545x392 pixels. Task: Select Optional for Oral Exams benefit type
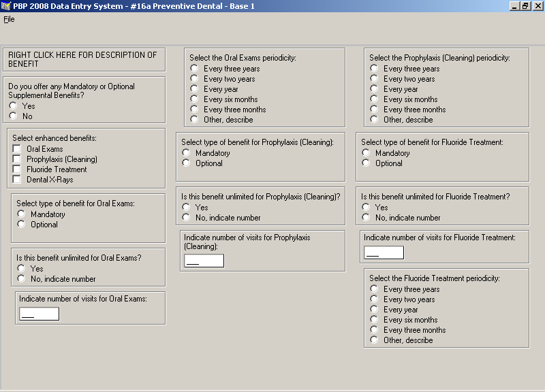click(21, 225)
